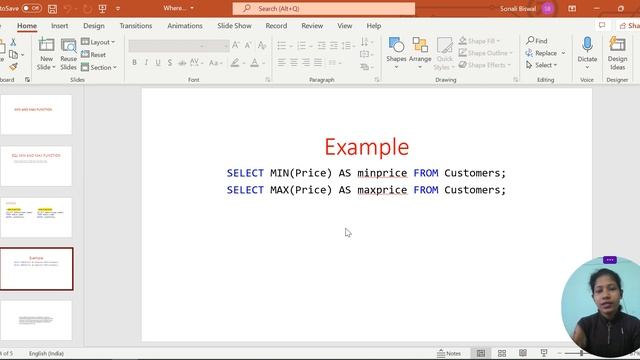Clear all formatting icon
This screenshot has width=640, height=360.
pyautogui.click(x=262, y=45)
